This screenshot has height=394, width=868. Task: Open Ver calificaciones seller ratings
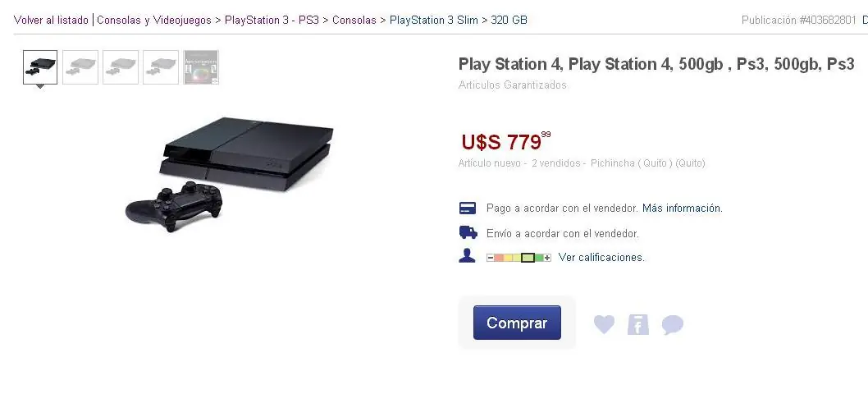(601, 258)
